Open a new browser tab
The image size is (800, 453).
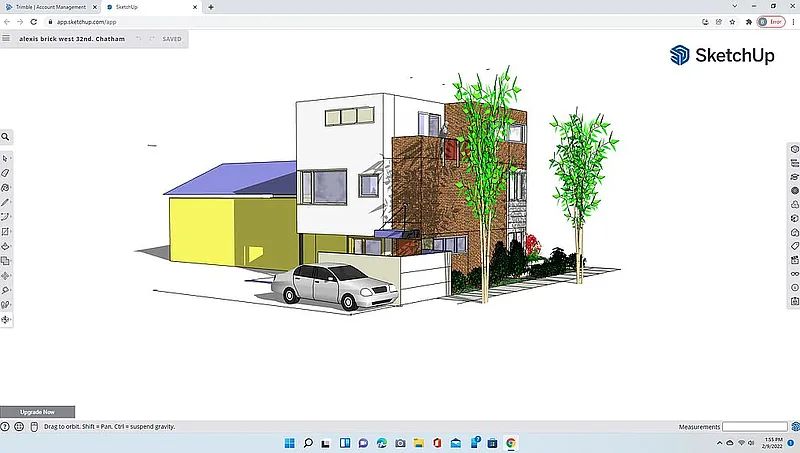click(x=211, y=6)
